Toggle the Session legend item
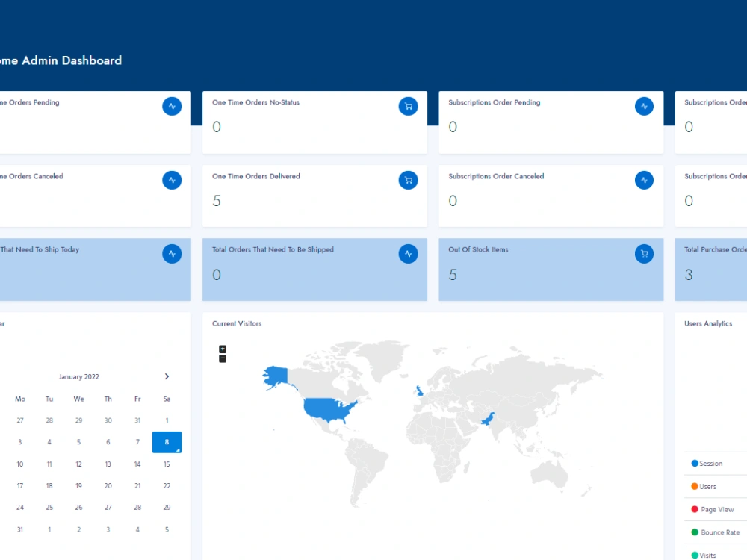The width and height of the screenshot is (747, 560). tap(707, 464)
